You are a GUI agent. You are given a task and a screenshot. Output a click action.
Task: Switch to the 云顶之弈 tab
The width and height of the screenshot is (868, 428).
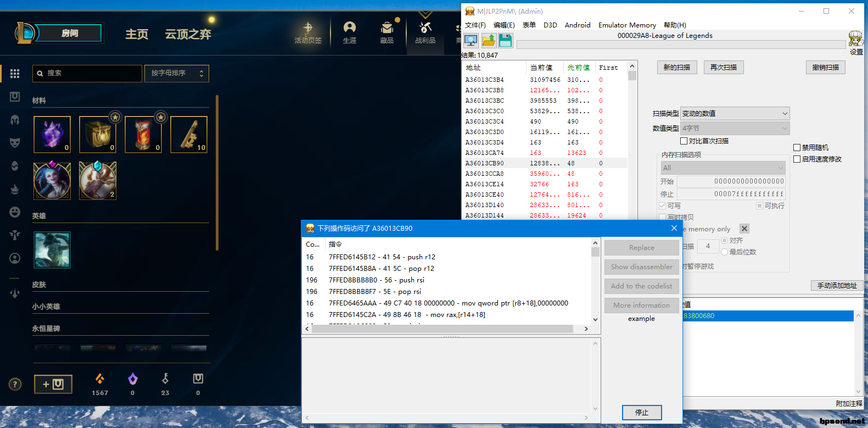(x=188, y=34)
